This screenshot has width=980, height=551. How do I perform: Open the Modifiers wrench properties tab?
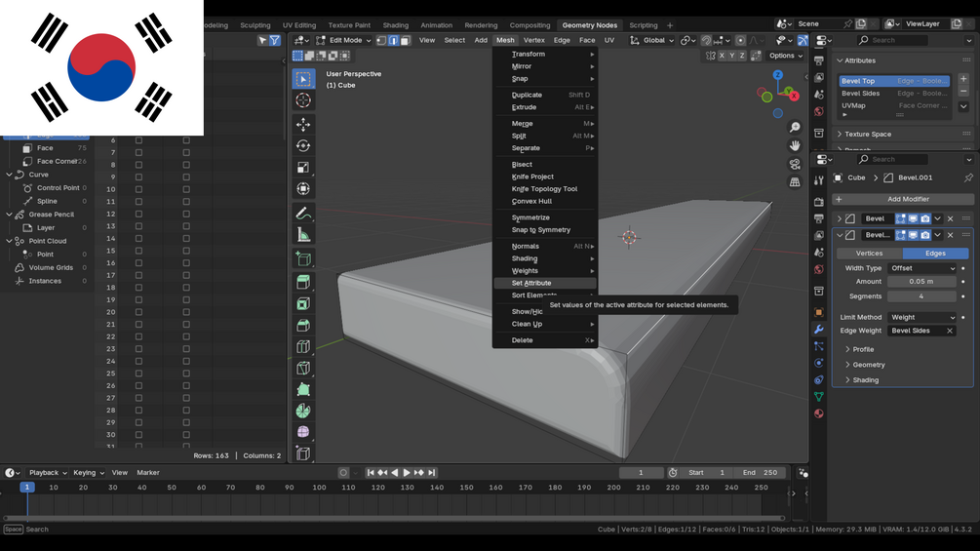tap(819, 330)
